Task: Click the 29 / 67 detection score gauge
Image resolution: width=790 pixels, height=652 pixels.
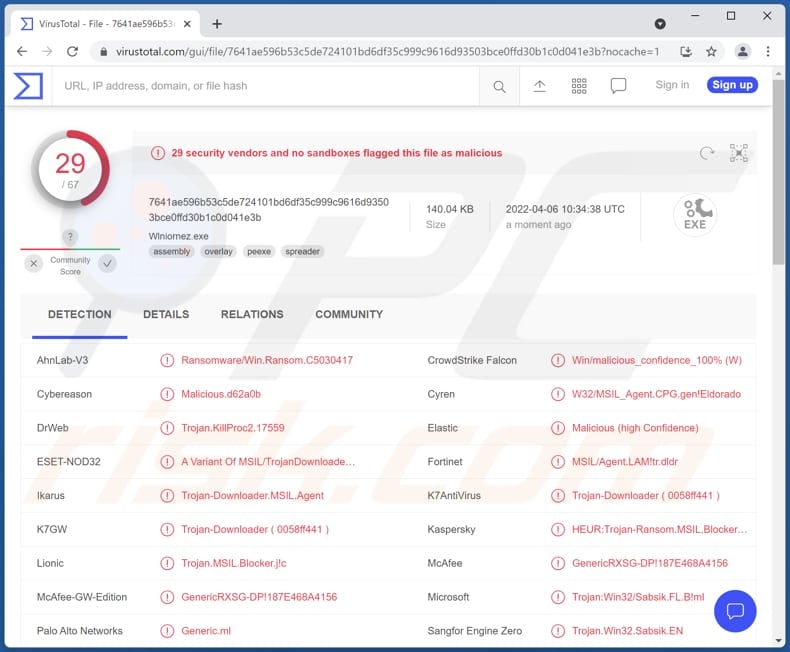Action: click(x=70, y=169)
